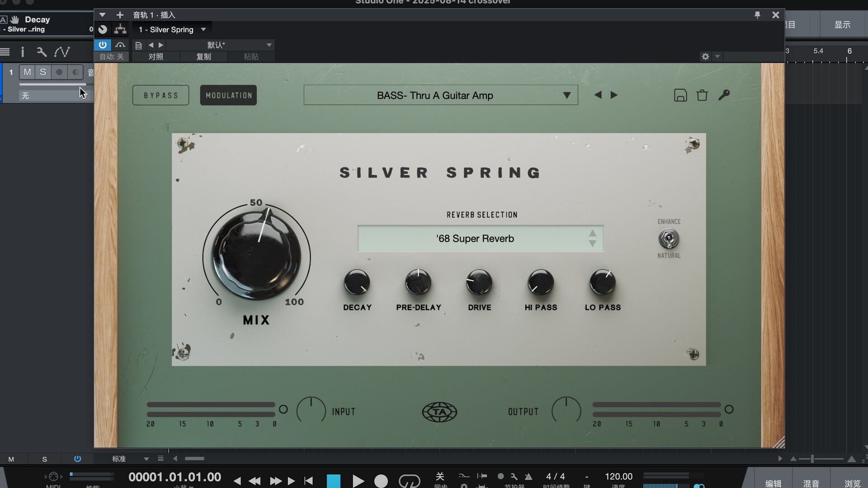Go to next Silver Spring preset arrow
The image size is (868, 488).
click(614, 95)
